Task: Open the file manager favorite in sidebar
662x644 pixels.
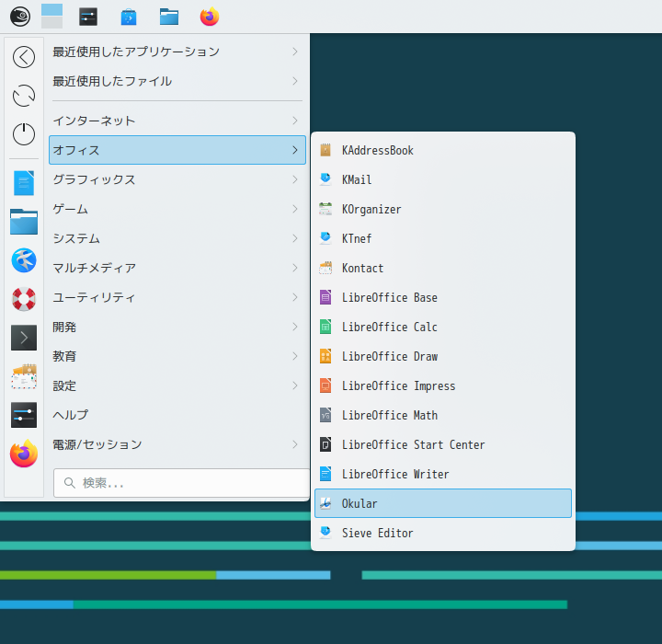Action: 24,222
